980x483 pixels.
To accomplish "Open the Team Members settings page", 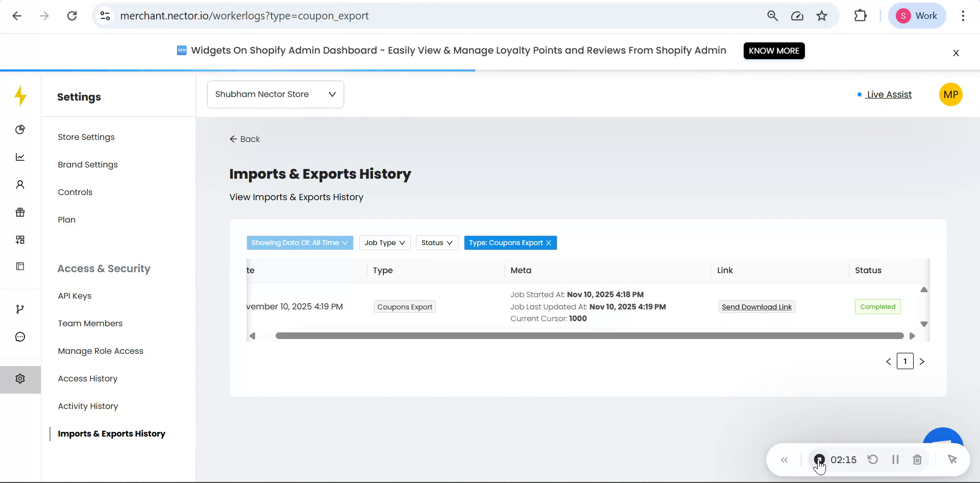I will point(90,323).
